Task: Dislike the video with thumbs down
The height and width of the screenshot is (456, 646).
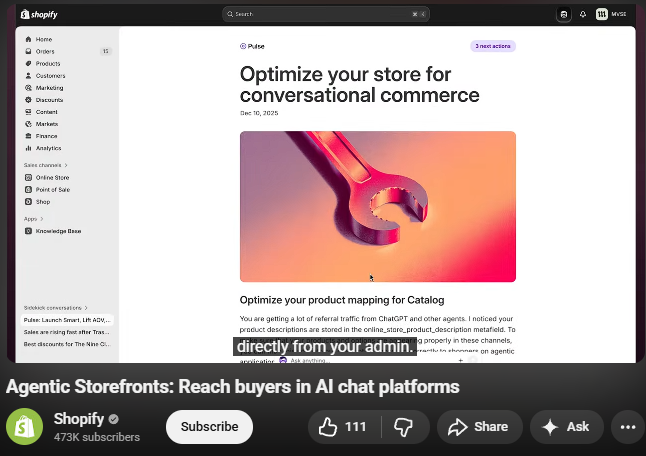Action: point(403,427)
